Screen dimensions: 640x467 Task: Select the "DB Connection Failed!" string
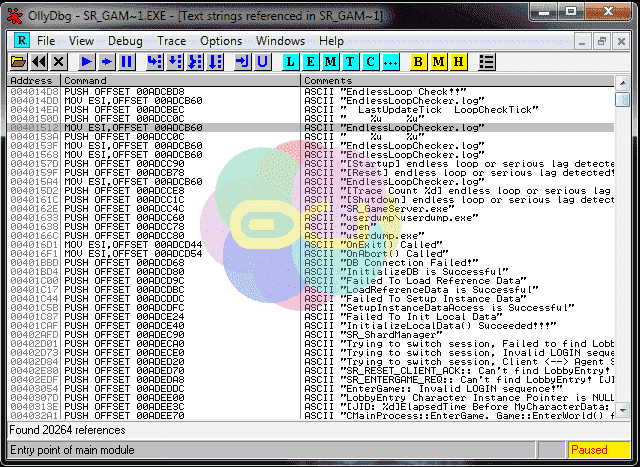coord(391,262)
